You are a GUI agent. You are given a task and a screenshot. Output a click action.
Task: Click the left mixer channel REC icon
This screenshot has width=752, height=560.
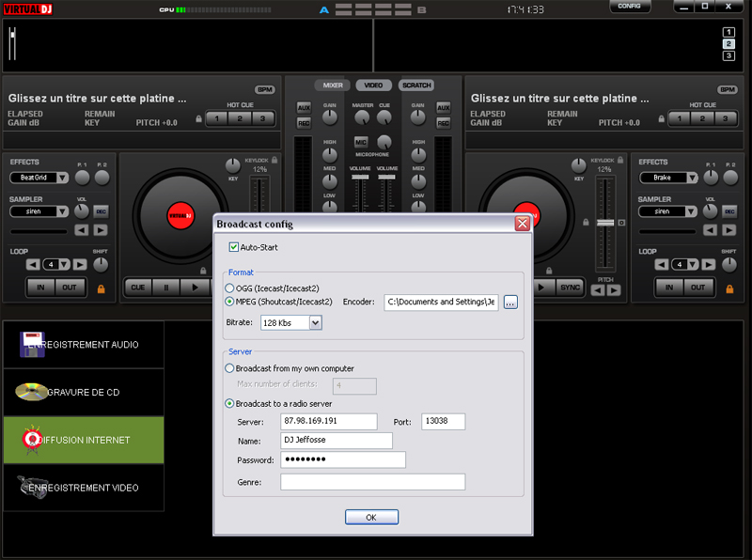304,123
